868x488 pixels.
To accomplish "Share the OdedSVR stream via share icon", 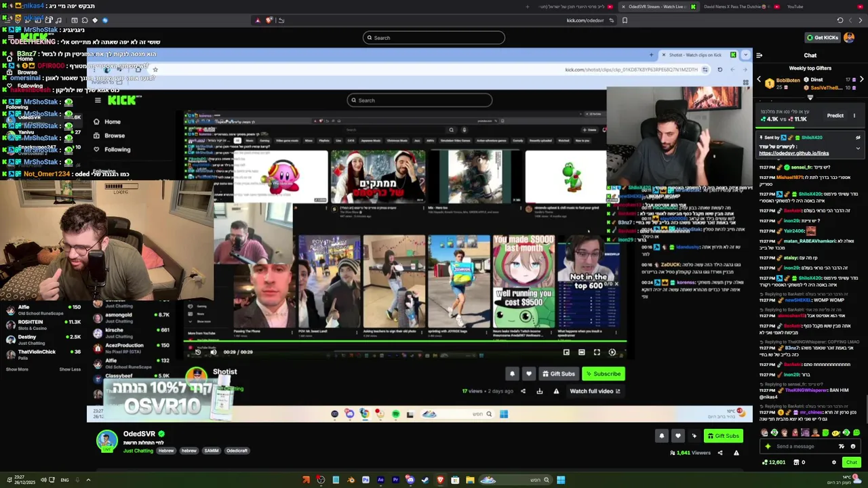I will [x=720, y=453].
